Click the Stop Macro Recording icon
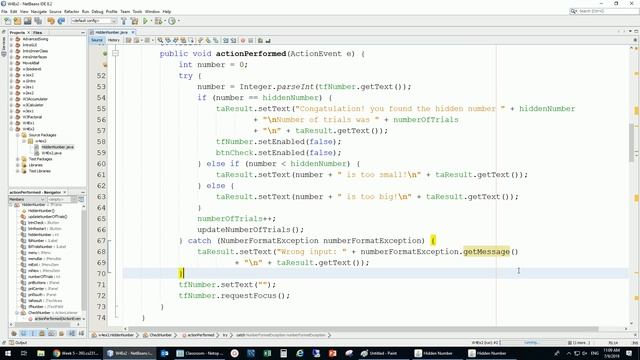The image size is (640, 360). click(x=251, y=40)
